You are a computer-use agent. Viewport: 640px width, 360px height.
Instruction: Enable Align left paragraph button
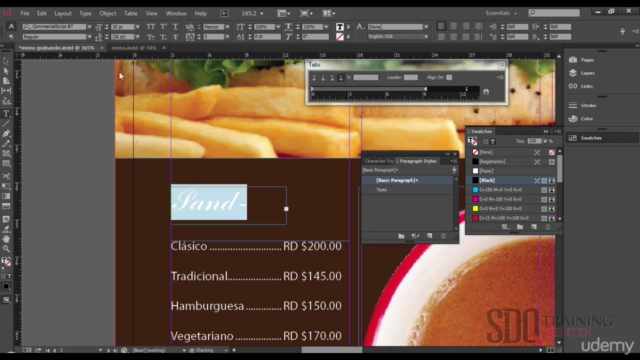pos(441,27)
